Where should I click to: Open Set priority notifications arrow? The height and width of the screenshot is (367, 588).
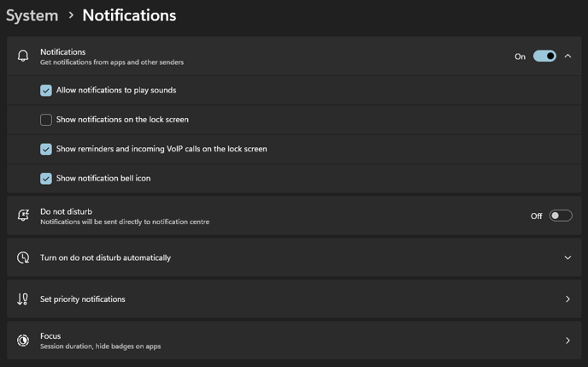point(567,299)
